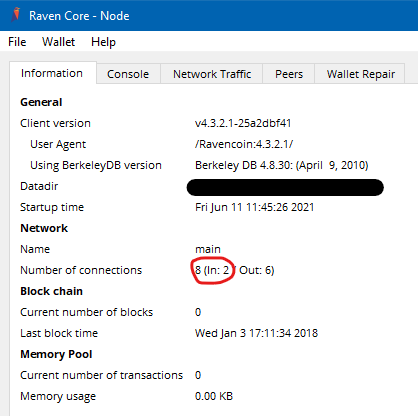Viewport: 418px width, 416px height.
Task: Select last block time Wed Jan 3 17:11:34 2018
Action: (256, 333)
